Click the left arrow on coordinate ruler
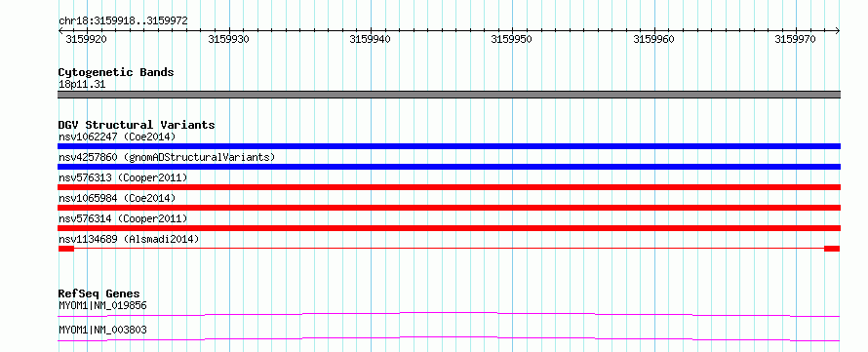The width and height of the screenshot is (868, 352). coord(60,31)
